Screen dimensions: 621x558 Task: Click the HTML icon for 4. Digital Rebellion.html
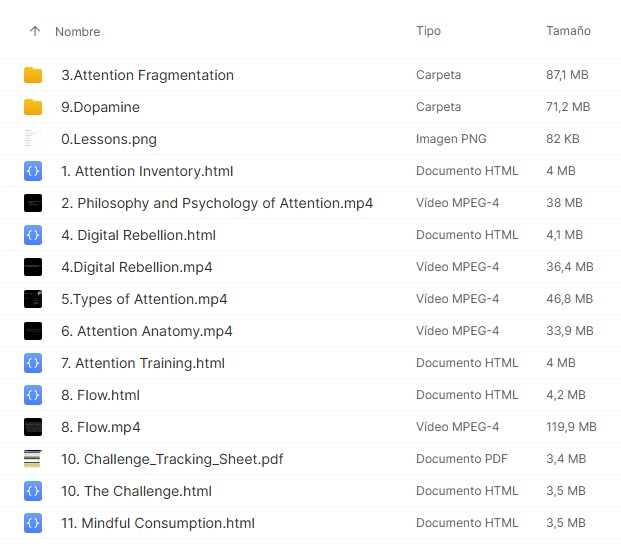[33, 235]
